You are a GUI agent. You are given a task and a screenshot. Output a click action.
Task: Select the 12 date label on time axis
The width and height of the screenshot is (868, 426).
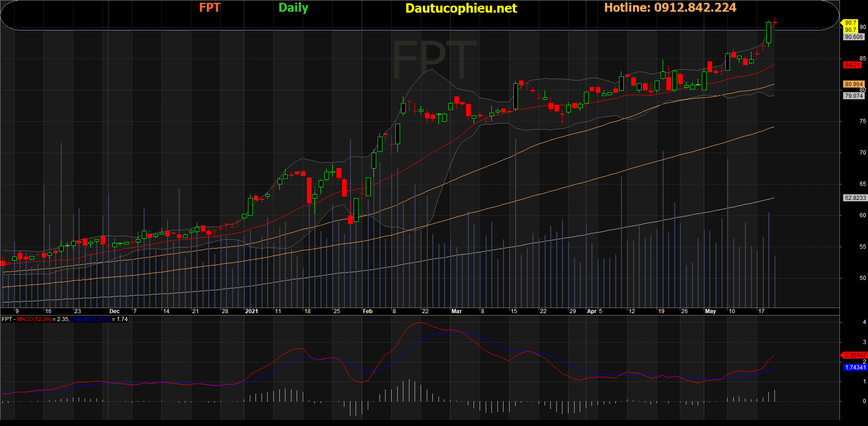tap(632, 311)
